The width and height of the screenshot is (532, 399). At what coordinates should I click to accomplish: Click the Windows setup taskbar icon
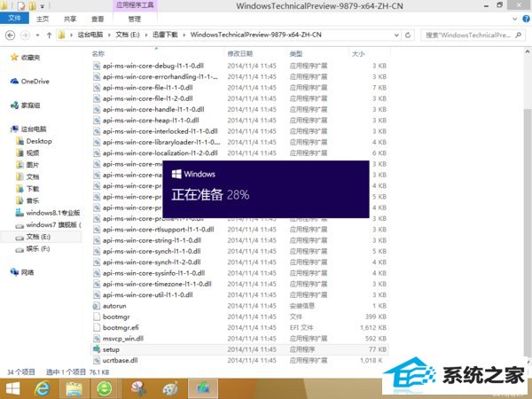[x=203, y=388]
